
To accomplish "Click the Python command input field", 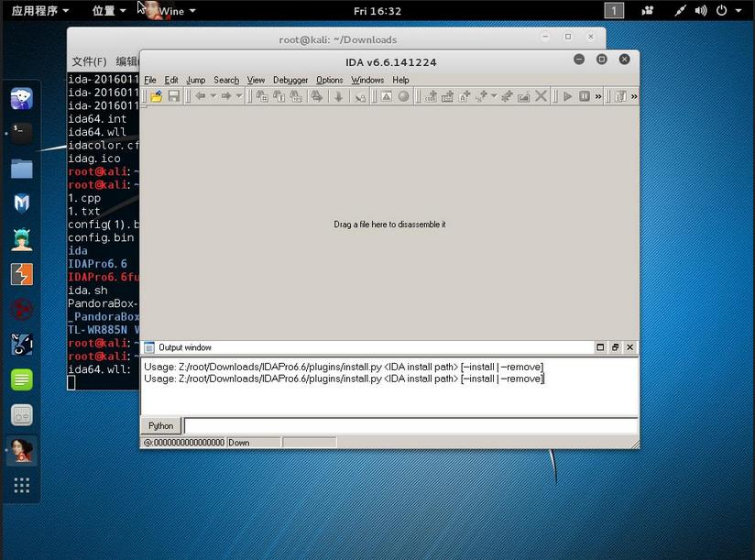I will pos(410,425).
